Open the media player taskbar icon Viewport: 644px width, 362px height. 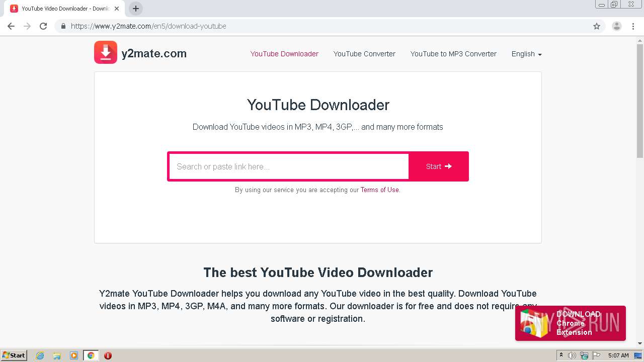(74, 355)
